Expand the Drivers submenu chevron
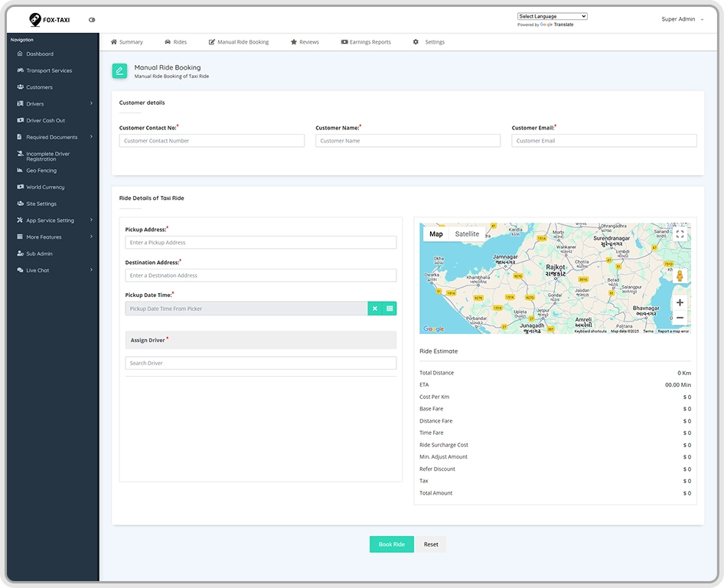724x588 pixels. click(91, 103)
